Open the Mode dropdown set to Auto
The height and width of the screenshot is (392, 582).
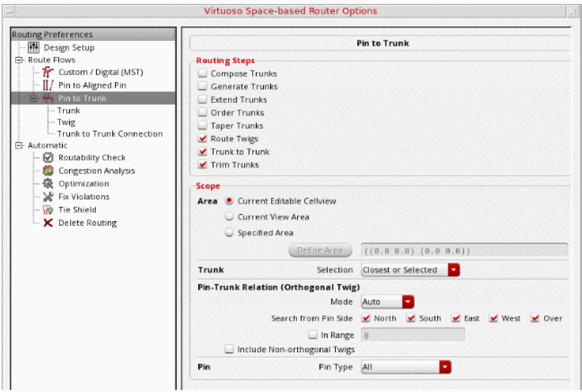click(x=387, y=302)
